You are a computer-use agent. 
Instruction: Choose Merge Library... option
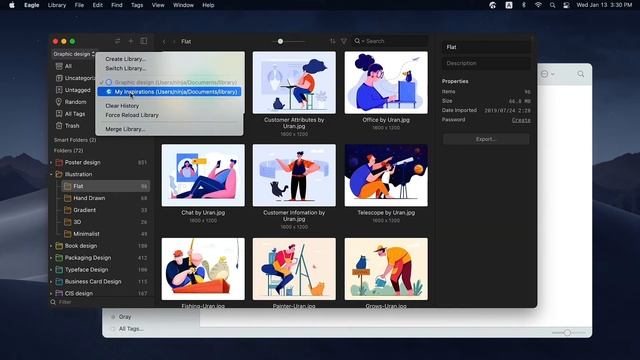click(125, 129)
